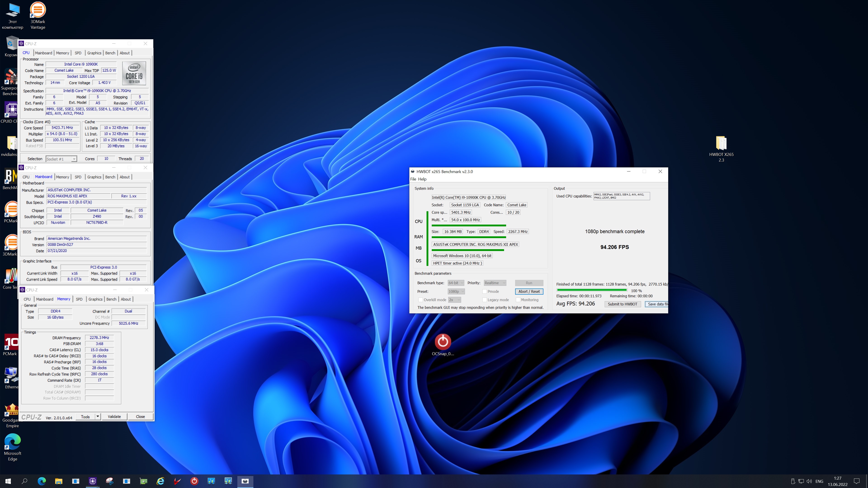The height and width of the screenshot is (488, 868).
Task: Toggle the Pmode checkbox
Action: (485, 291)
